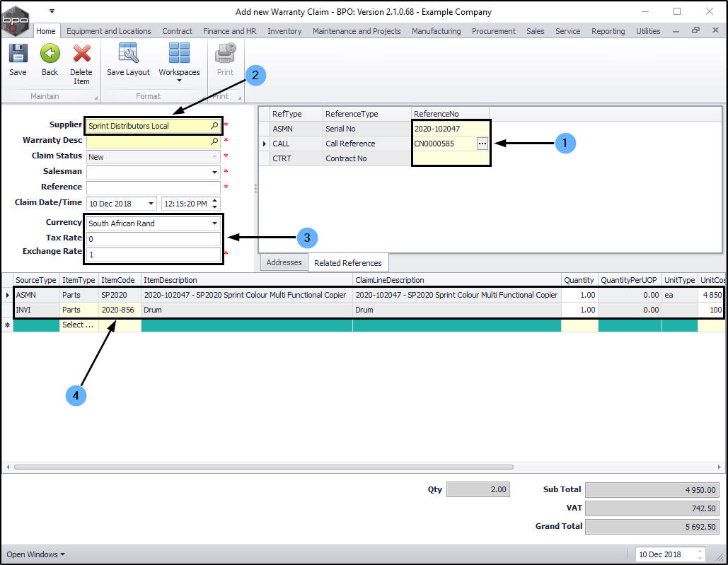The height and width of the screenshot is (565, 728).
Task: Close the inner document with ribbon X
Action: pyautogui.click(x=715, y=30)
